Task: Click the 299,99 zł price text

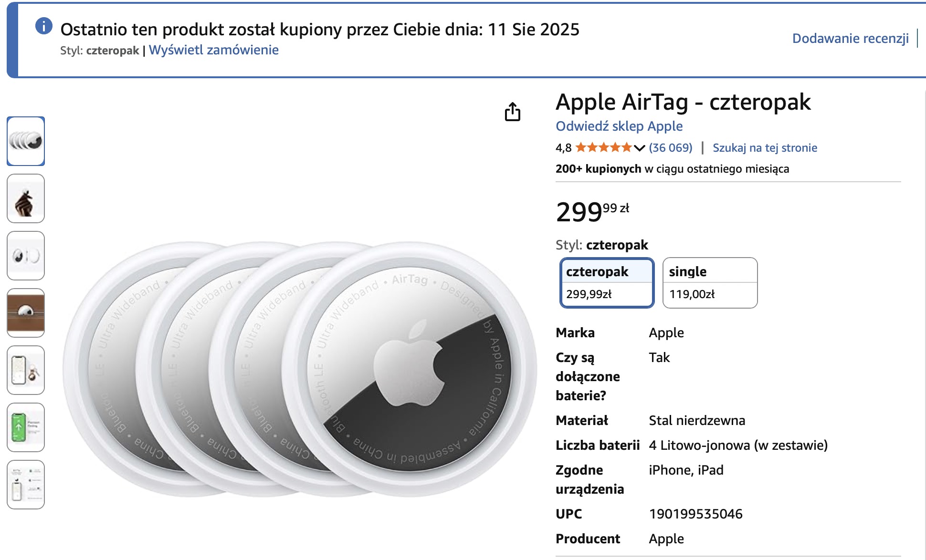Action: (x=592, y=212)
